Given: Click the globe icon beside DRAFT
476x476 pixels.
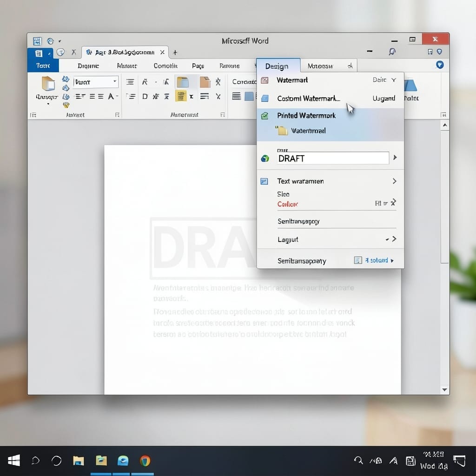Looking at the screenshot, I should [x=265, y=158].
